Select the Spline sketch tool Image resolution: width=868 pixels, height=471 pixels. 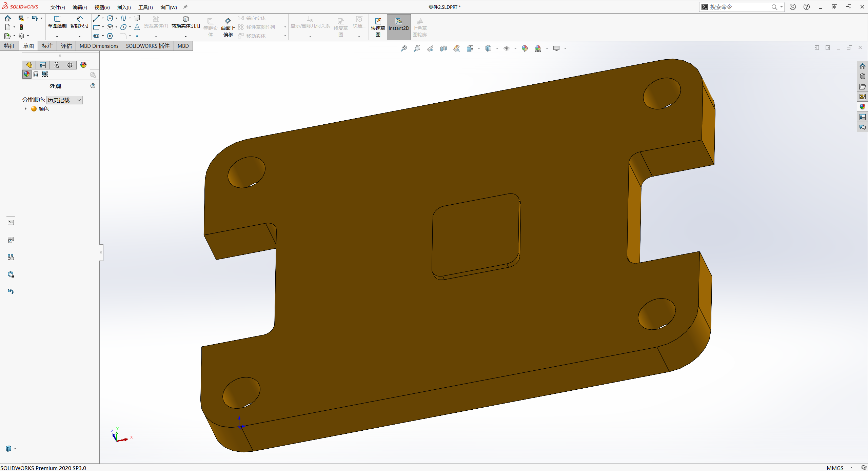[x=123, y=18]
